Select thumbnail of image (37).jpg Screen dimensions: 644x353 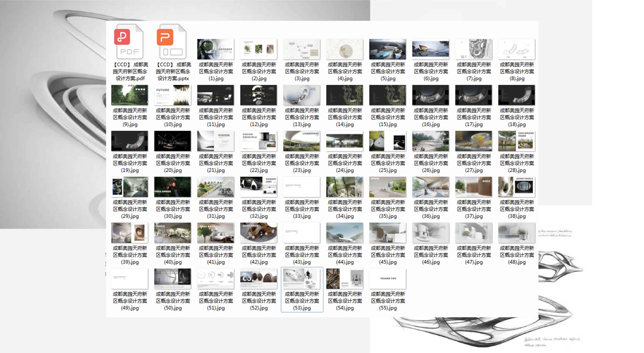point(473,187)
